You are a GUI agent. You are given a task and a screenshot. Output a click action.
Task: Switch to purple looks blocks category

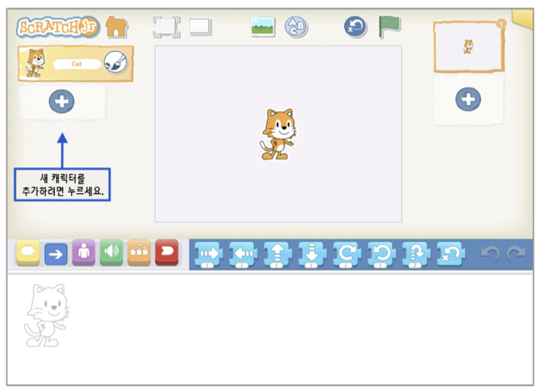[x=84, y=253]
